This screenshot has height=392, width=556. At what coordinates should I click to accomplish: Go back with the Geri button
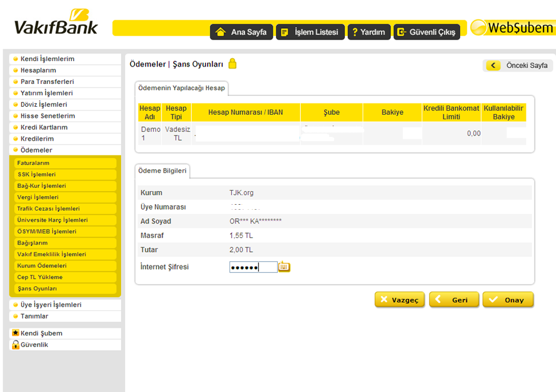[454, 300]
